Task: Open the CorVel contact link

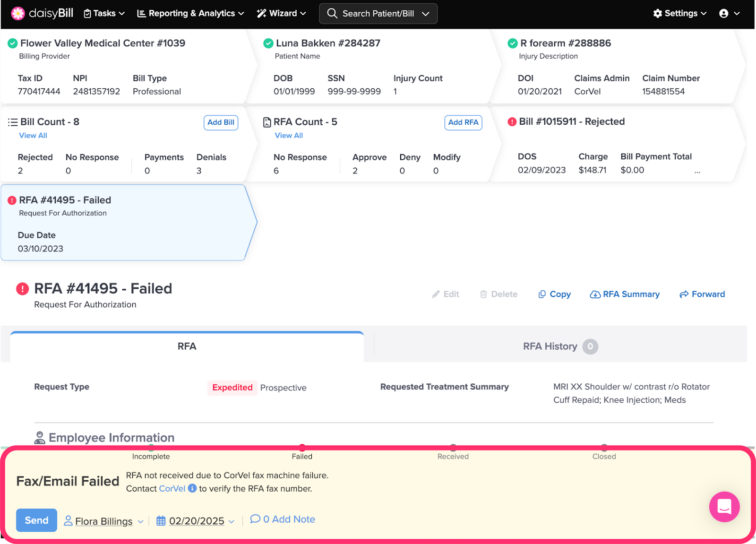Action: tap(172, 488)
